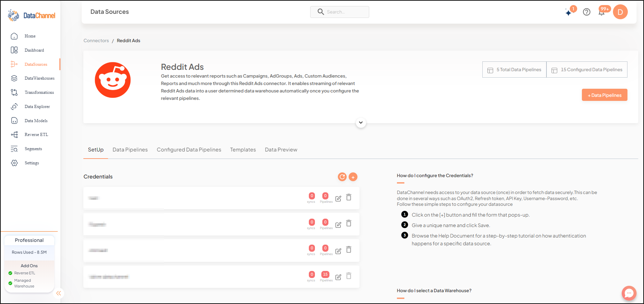Click the 15 Pipelines badge
Image resolution: width=644 pixels, height=304 pixels.
coord(325,274)
